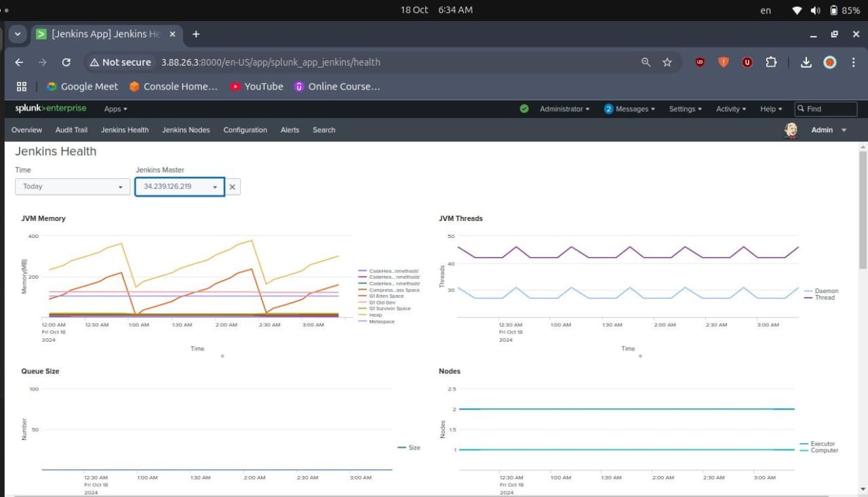Close the Jenkins App browser tab
868x497 pixels.
tap(172, 34)
